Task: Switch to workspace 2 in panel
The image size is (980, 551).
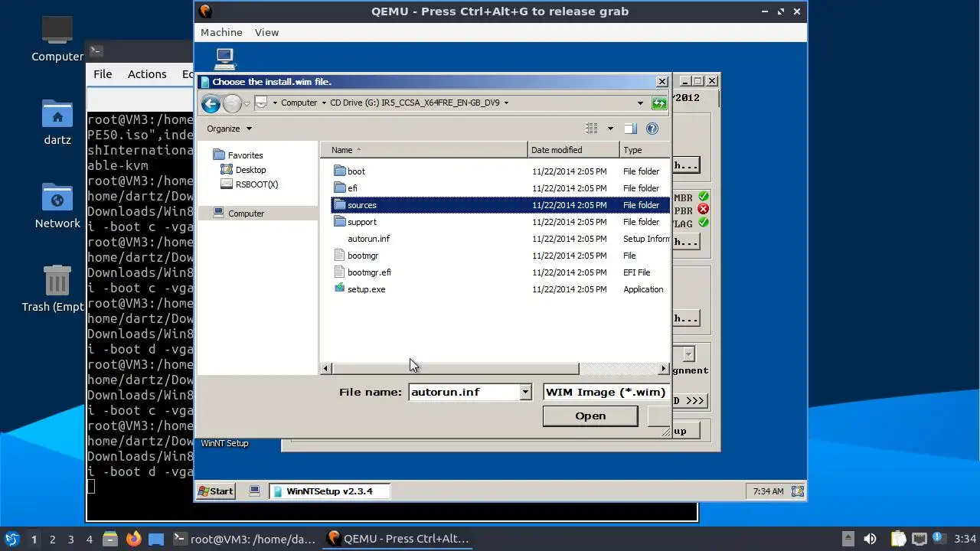Action: tap(52, 540)
